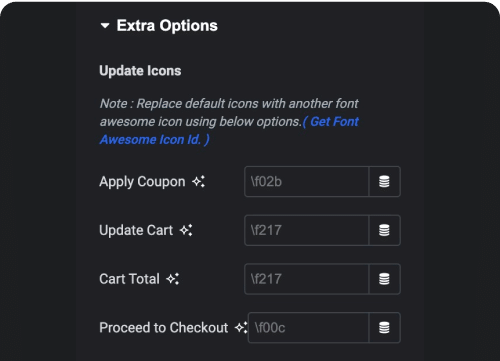This screenshot has width=500, height=361.
Task: Click the Cart Total label text
Action: click(129, 279)
